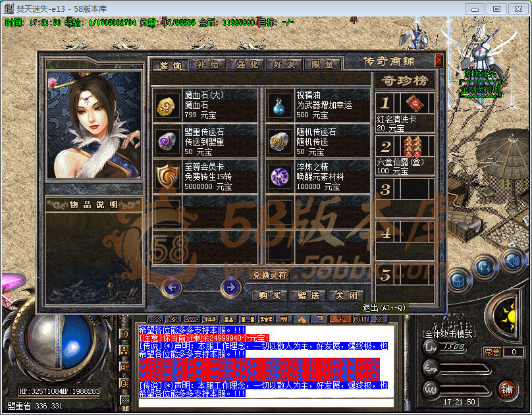Toggle the sound-wave chat channel icon
The height and width of the screenshot is (415, 532).
tap(124, 334)
